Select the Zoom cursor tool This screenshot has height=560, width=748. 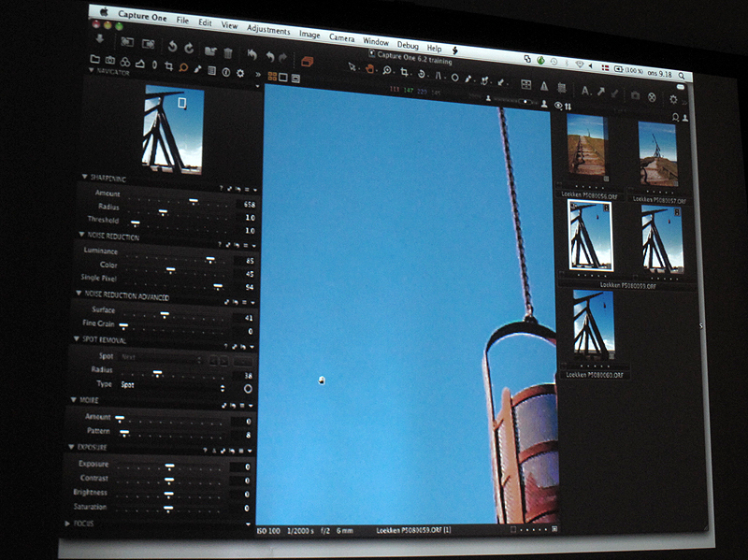[x=387, y=71]
